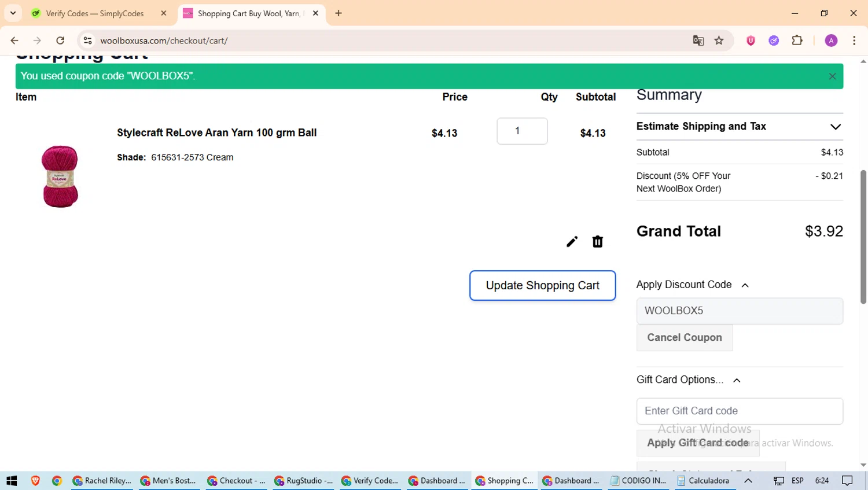Open the purple round extension icon

[774, 40]
